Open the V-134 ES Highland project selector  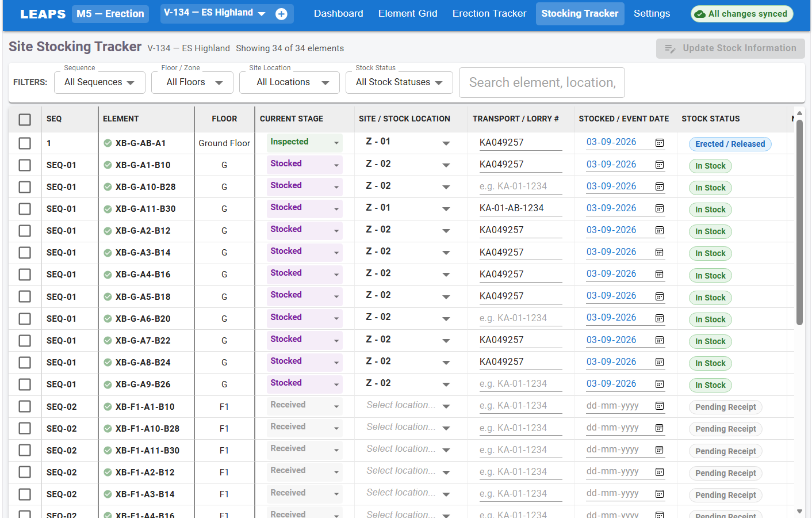[215, 13]
